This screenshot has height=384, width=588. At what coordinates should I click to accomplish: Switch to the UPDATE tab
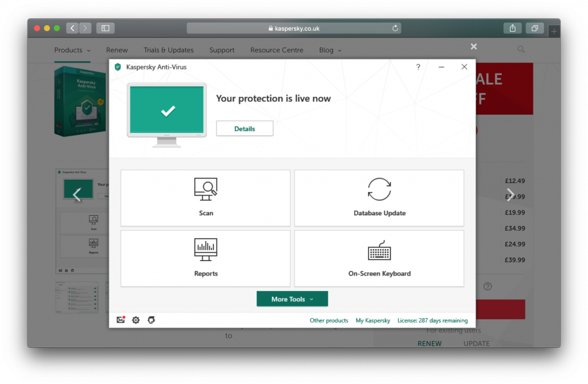(476, 343)
